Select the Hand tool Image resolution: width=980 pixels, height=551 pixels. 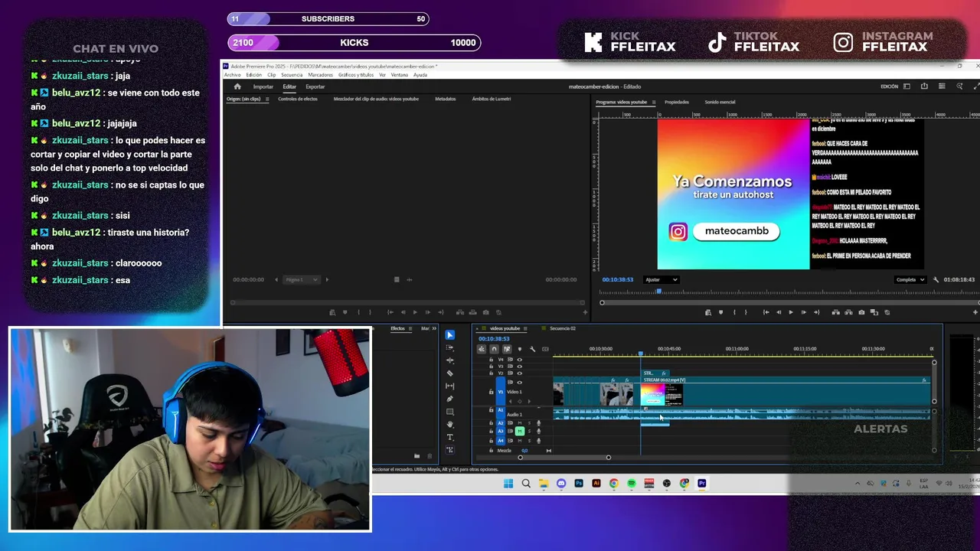[x=450, y=424]
